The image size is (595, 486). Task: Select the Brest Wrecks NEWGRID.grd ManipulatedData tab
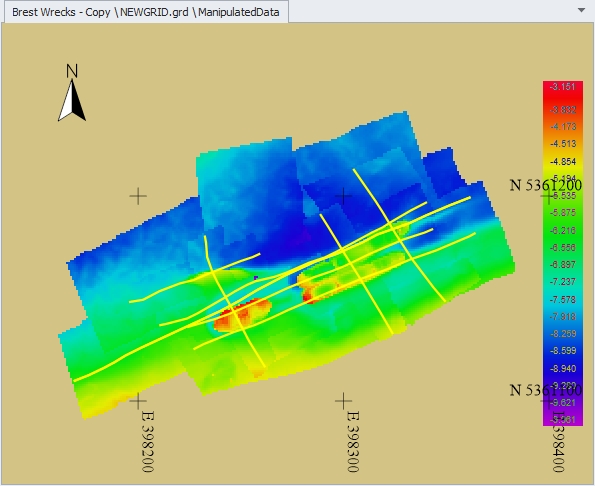[x=146, y=12]
